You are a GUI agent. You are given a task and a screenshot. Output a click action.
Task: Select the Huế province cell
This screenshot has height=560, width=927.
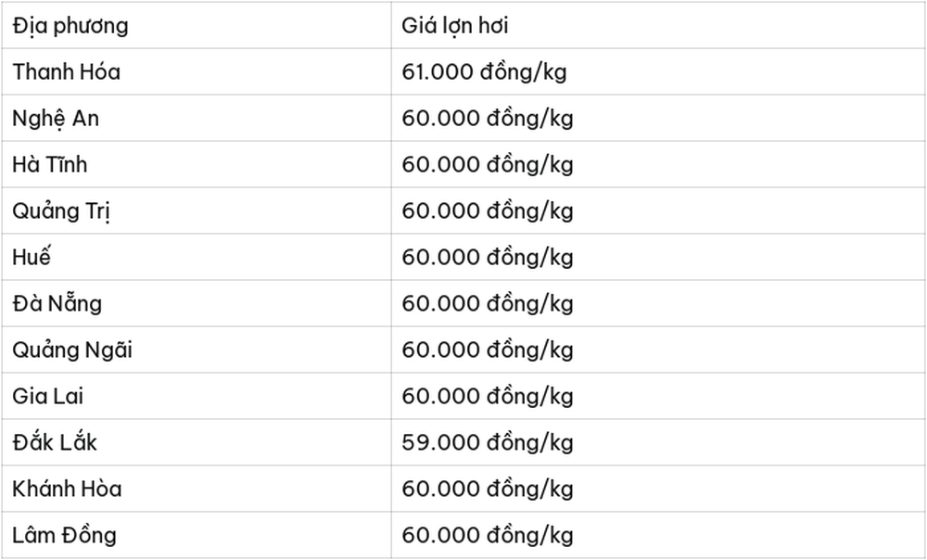click(197, 257)
